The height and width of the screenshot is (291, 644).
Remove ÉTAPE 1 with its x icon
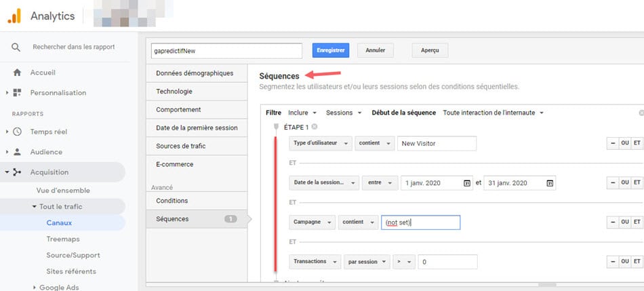[314, 127]
